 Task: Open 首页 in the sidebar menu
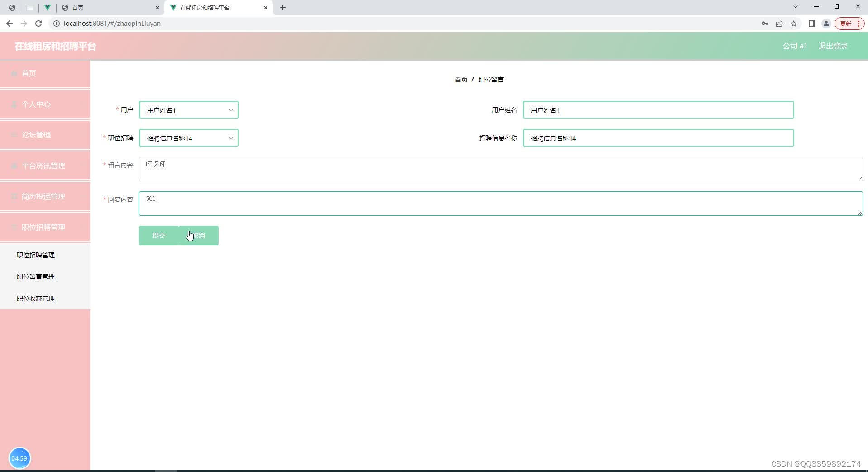[45, 73]
